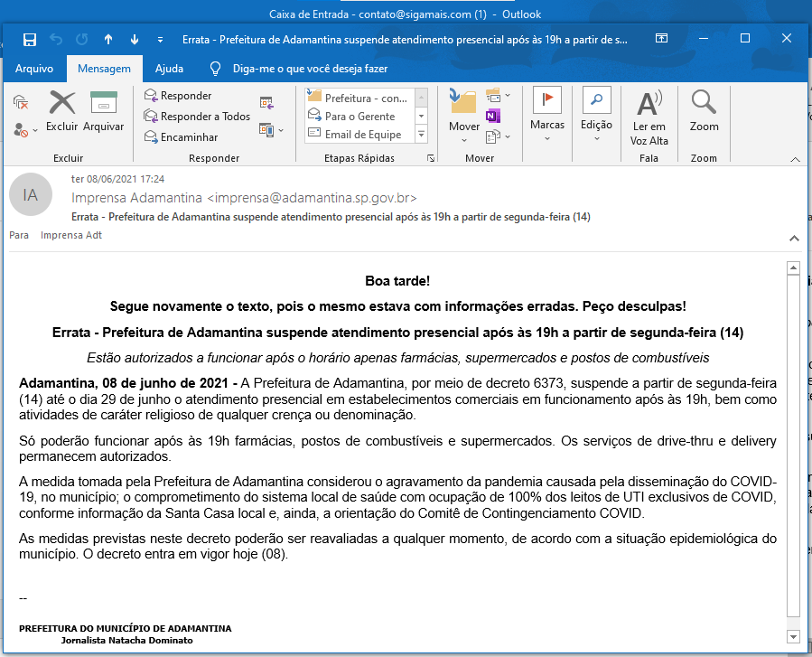Click the Responder a Todos button
Image resolution: width=812 pixels, height=657 pixels.
197,117
